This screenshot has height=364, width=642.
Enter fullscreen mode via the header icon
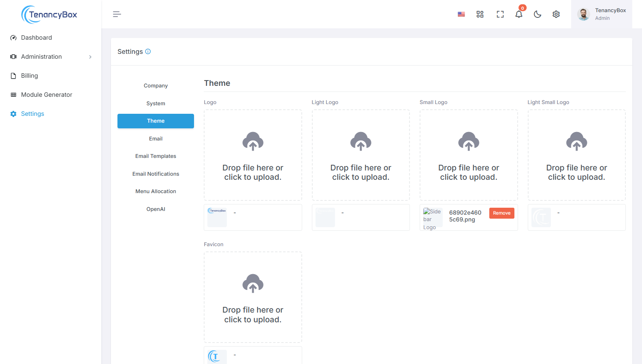click(500, 14)
